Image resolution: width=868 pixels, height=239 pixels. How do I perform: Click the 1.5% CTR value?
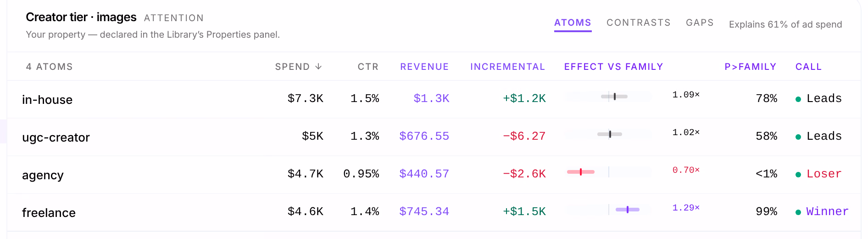pyautogui.click(x=365, y=98)
